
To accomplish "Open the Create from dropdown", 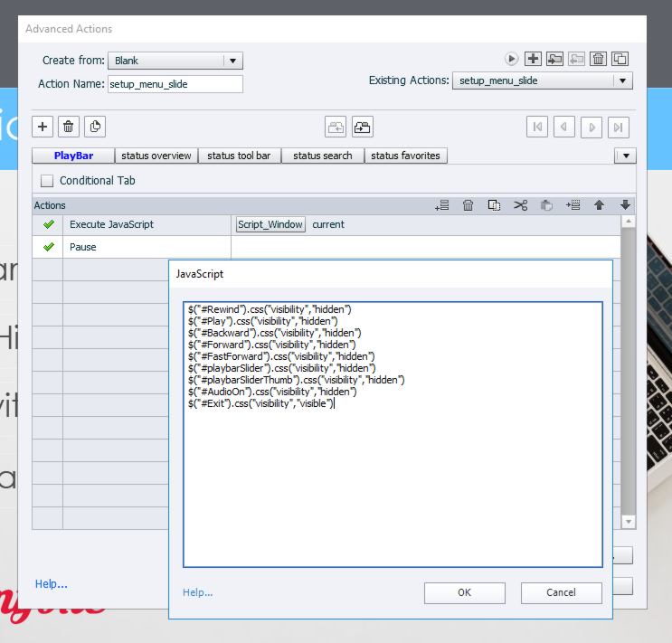I will click(233, 61).
